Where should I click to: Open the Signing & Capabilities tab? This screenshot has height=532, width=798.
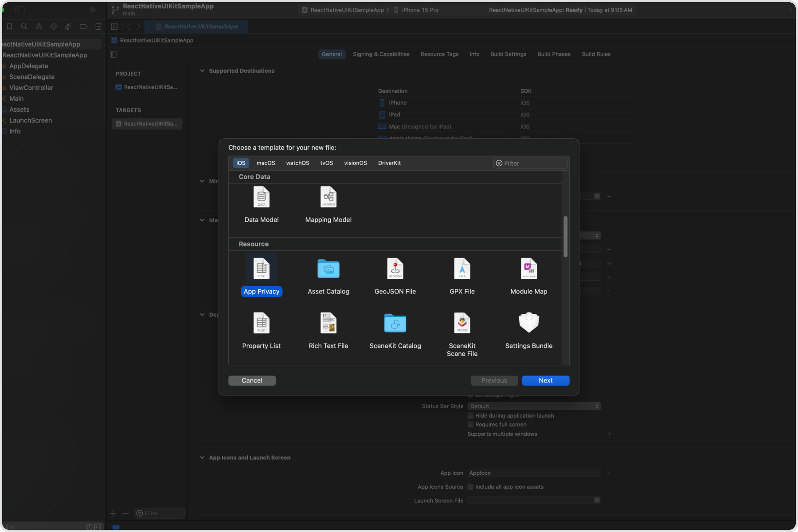point(381,54)
